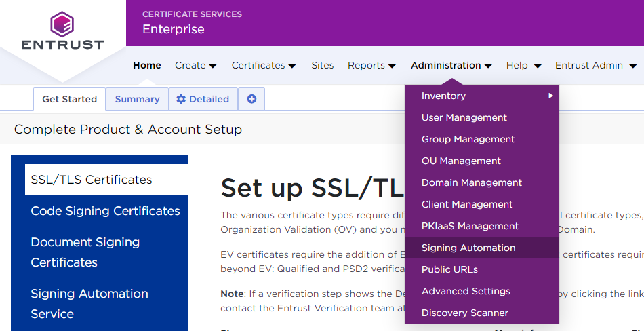Select Code Signing Certificates in sidebar
This screenshot has height=331, width=644.
pyautogui.click(x=105, y=211)
